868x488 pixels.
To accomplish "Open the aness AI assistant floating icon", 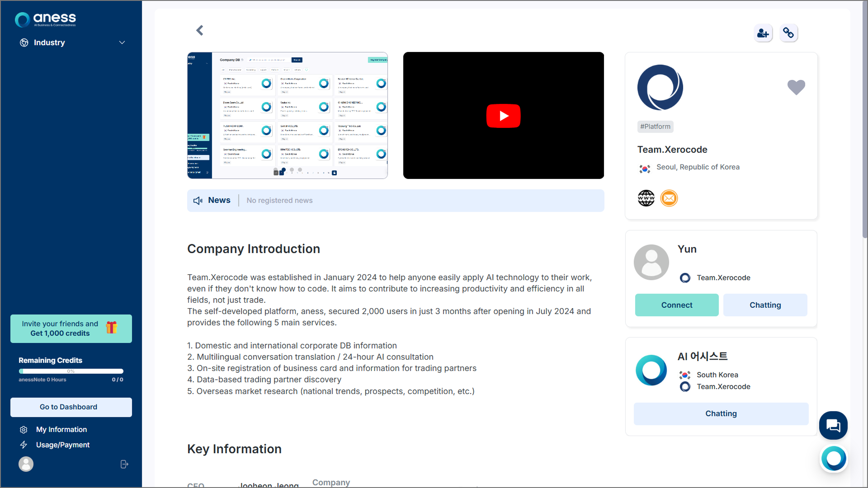I will point(834,459).
